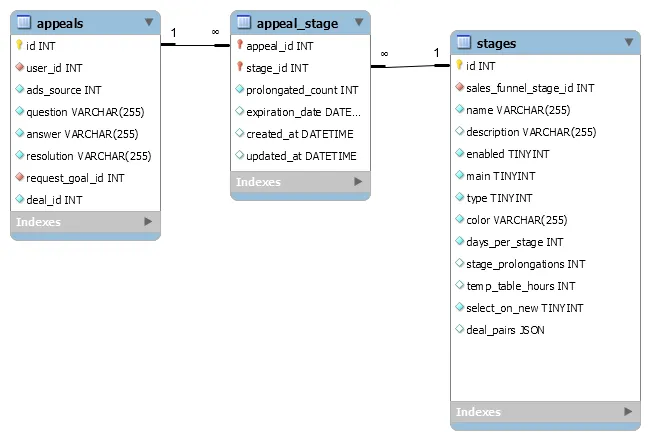Select the user_id INT column text

54,68
